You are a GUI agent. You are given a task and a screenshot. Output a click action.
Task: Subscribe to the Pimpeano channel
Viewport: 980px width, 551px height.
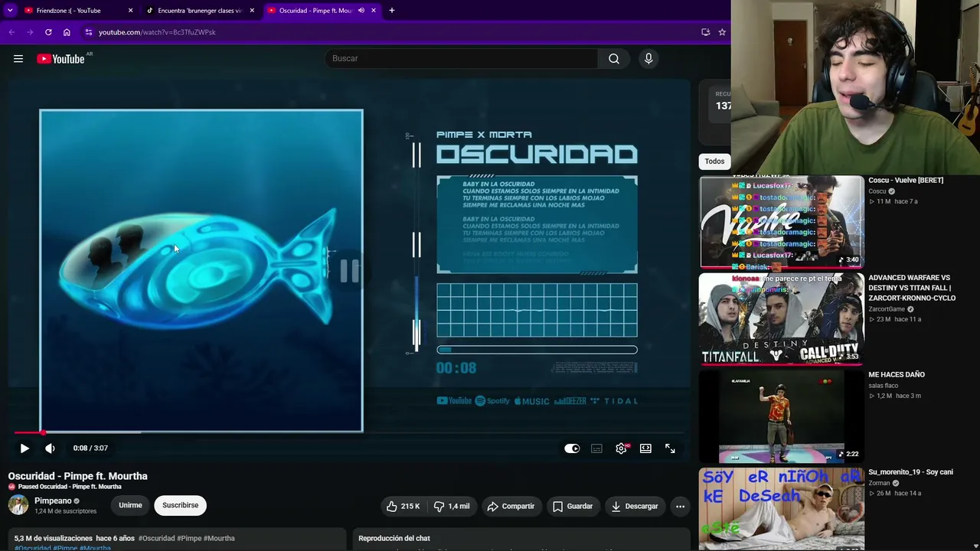pyautogui.click(x=181, y=505)
